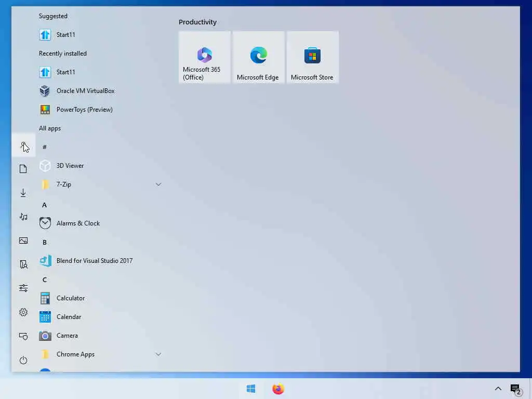532x399 pixels.
Task: Open PowerToys (Preview)
Action: point(101,110)
